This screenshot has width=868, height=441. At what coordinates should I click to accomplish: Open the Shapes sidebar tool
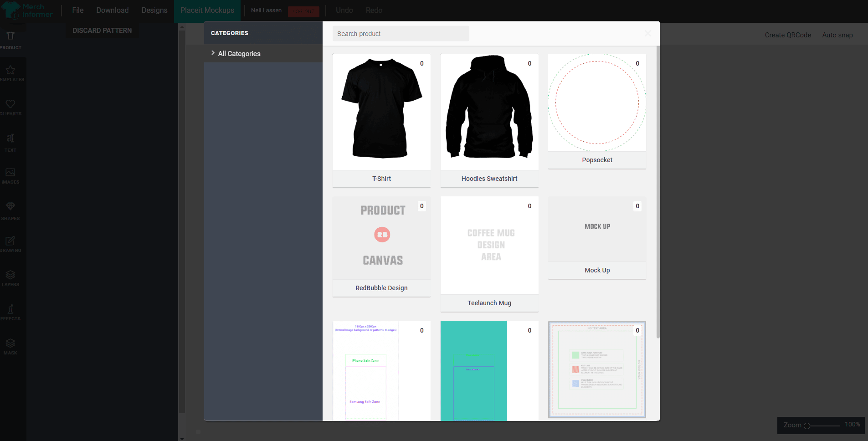click(10, 211)
